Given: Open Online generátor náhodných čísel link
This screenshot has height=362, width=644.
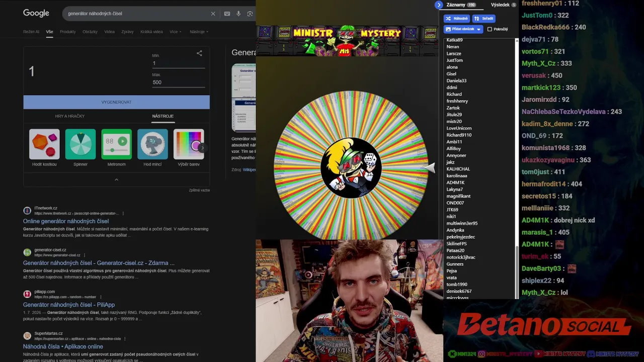Looking at the screenshot, I should click(x=66, y=221).
